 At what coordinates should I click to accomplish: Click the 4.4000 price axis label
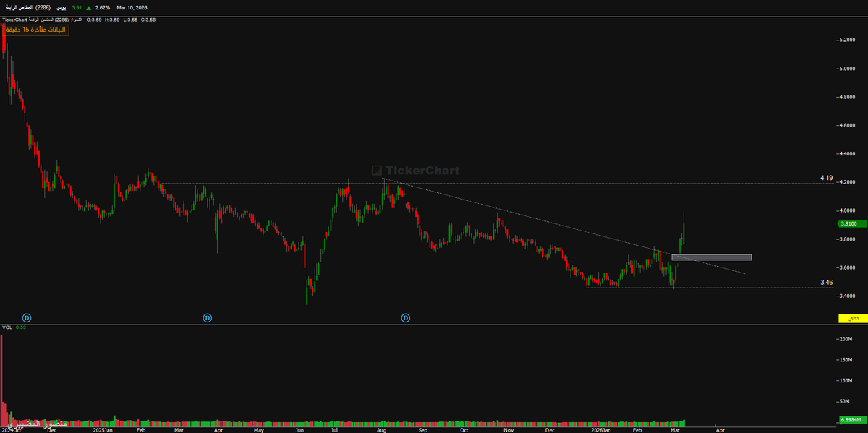click(848, 153)
